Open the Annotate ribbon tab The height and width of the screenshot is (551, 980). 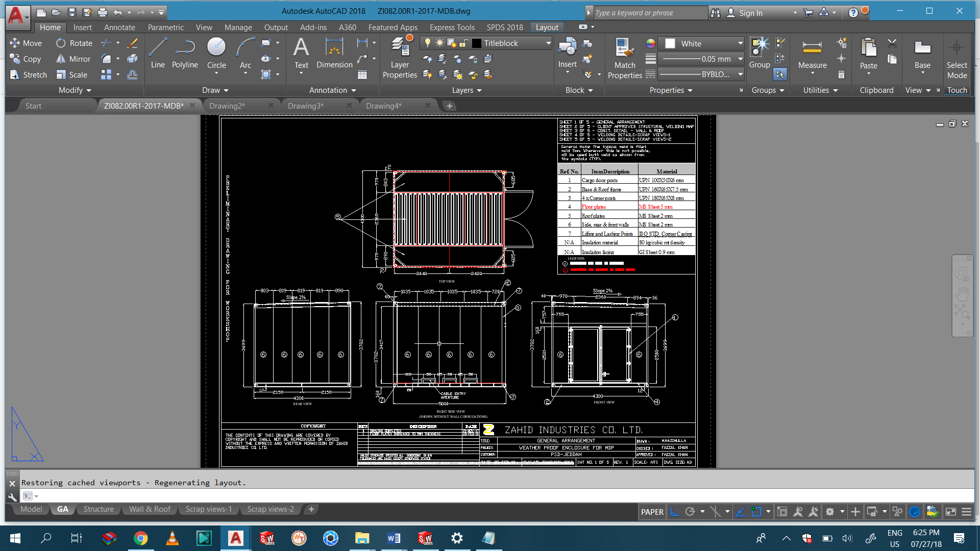(119, 28)
